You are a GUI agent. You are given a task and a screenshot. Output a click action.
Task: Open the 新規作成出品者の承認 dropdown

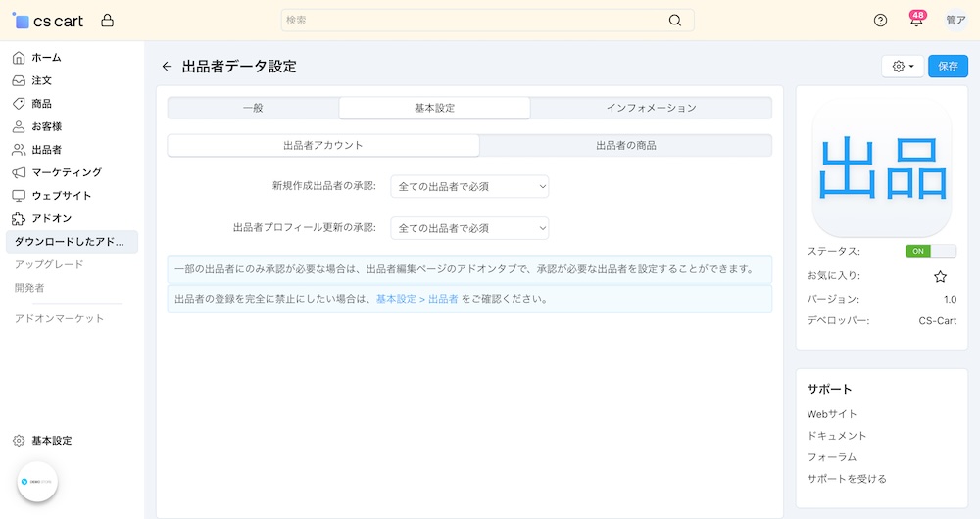point(469,186)
